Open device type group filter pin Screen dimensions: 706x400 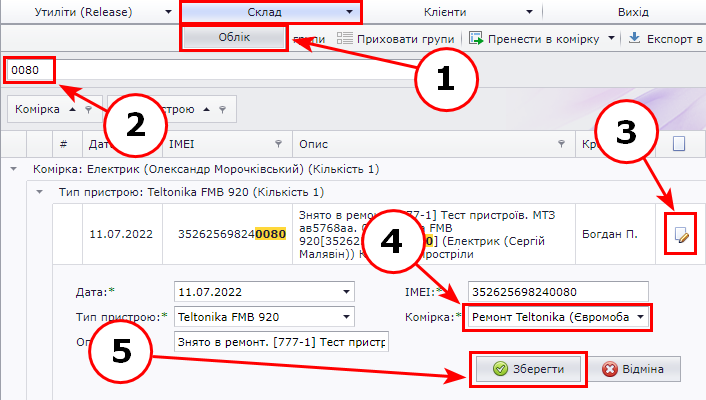pyautogui.click(x=222, y=109)
